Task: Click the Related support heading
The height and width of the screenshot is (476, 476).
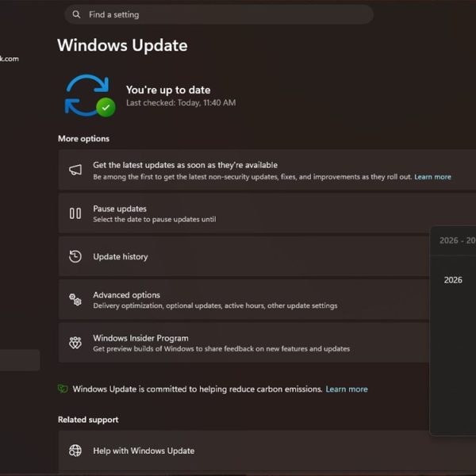Action: (88, 420)
